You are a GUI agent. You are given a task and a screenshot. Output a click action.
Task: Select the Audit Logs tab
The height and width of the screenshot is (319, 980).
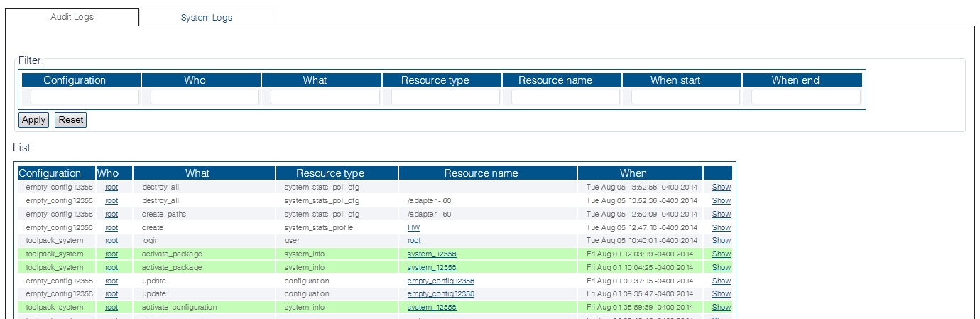tap(72, 16)
